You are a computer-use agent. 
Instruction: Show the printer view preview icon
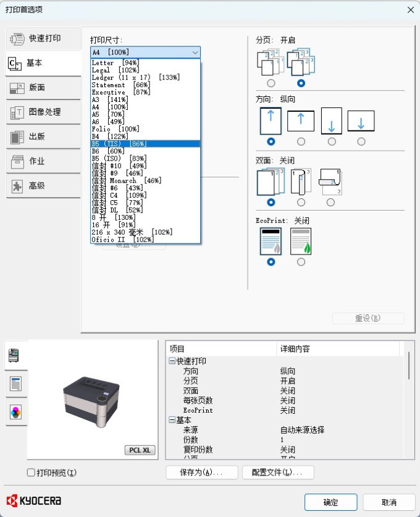tap(14, 355)
